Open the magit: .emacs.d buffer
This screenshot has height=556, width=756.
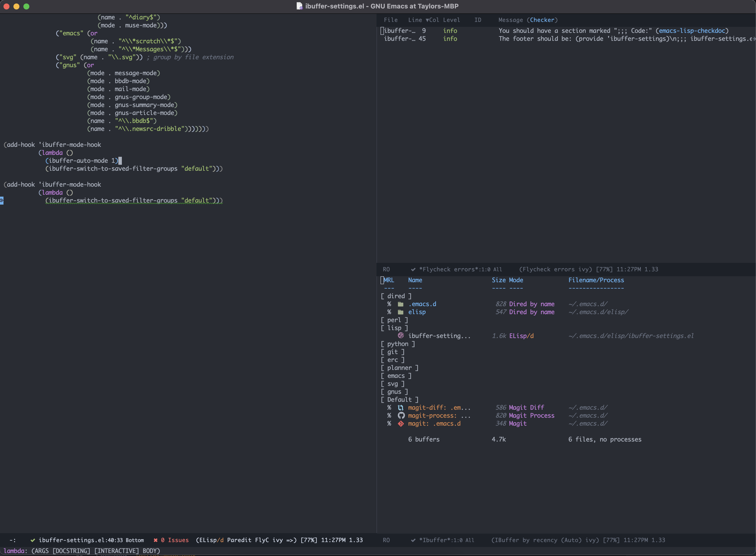[434, 423]
